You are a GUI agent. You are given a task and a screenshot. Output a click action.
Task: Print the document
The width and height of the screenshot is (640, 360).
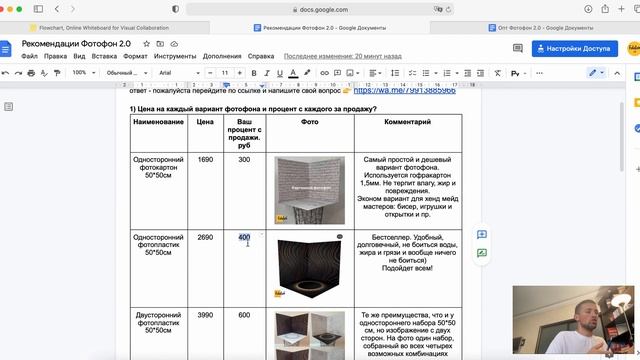click(x=31, y=73)
